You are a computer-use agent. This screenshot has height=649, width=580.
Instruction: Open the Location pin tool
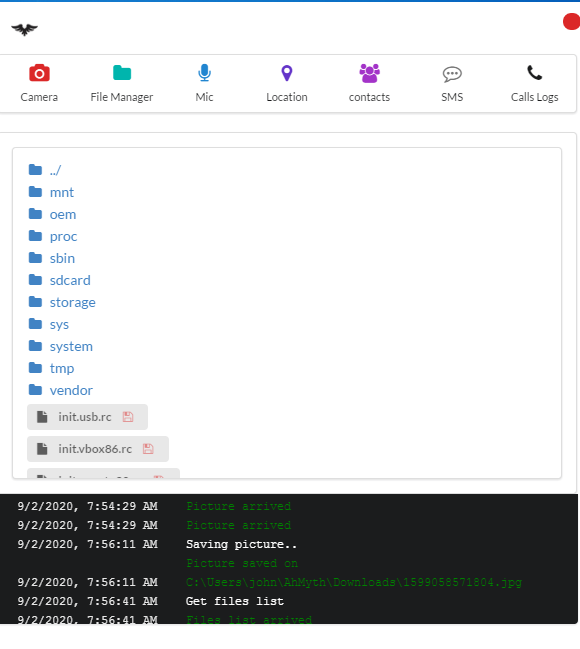286,73
